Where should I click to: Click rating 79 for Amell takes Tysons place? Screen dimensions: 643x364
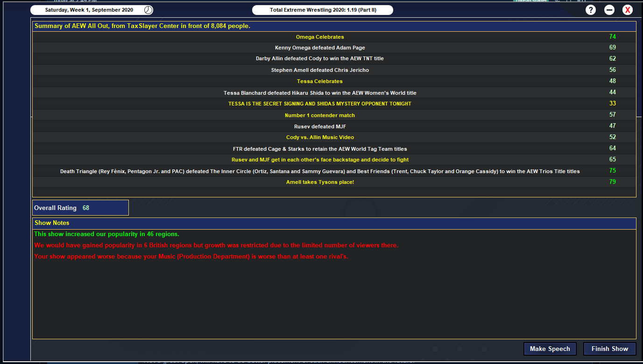(613, 182)
